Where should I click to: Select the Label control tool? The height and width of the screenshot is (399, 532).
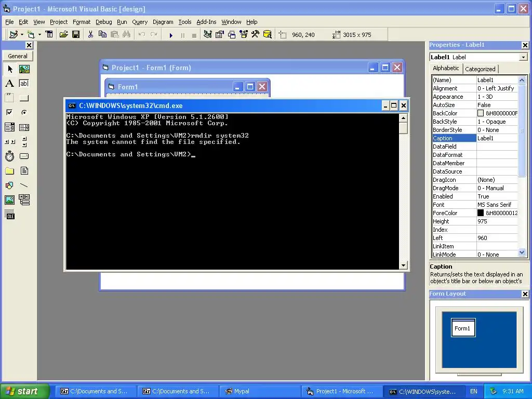pos(10,84)
